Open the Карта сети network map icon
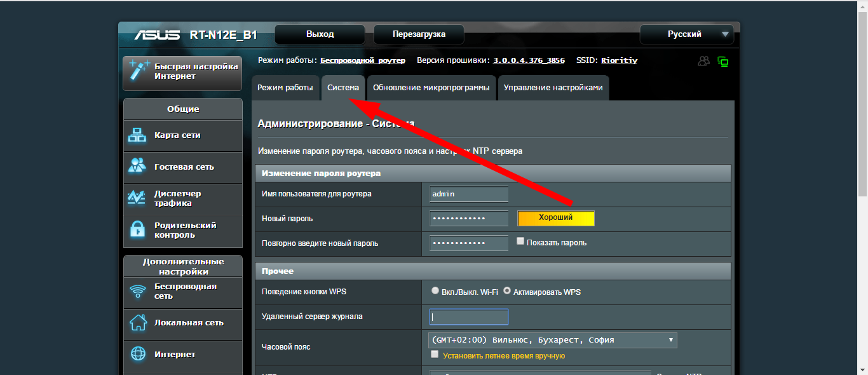The width and height of the screenshot is (868, 375). (x=137, y=135)
